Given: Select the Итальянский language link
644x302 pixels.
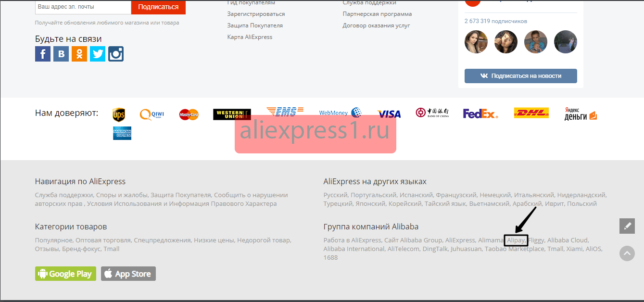Looking at the screenshot, I should [x=534, y=195].
